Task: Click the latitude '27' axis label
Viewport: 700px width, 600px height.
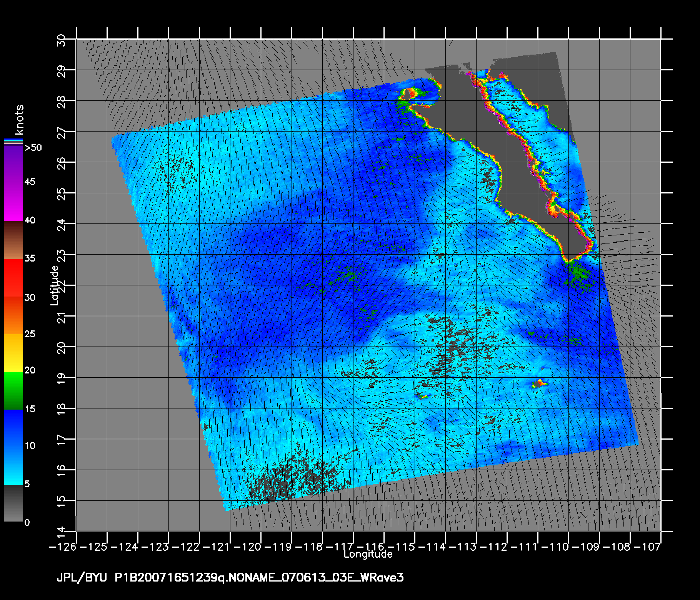Action: point(62,132)
